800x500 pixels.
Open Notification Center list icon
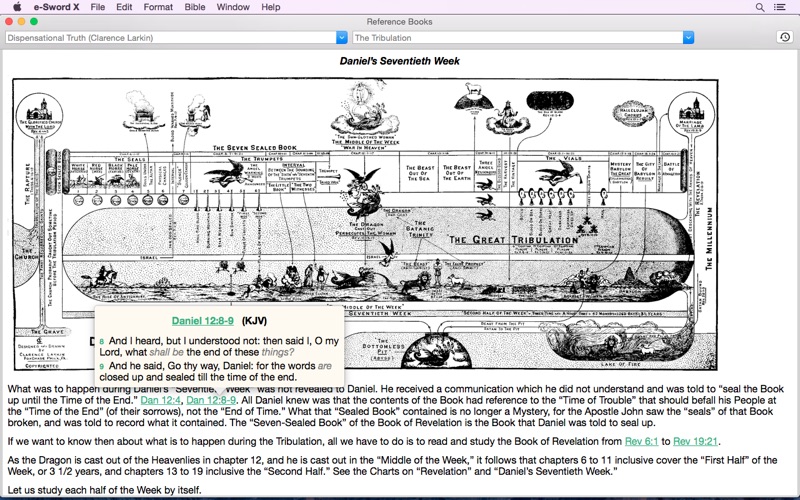point(779,7)
